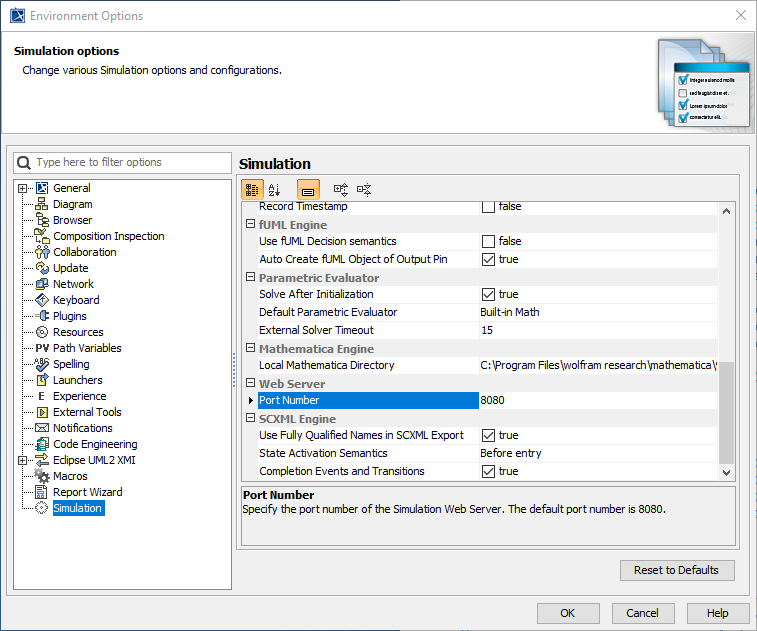Click the search magnifier icon
Image resolution: width=757 pixels, height=631 pixels.
point(24,163)
